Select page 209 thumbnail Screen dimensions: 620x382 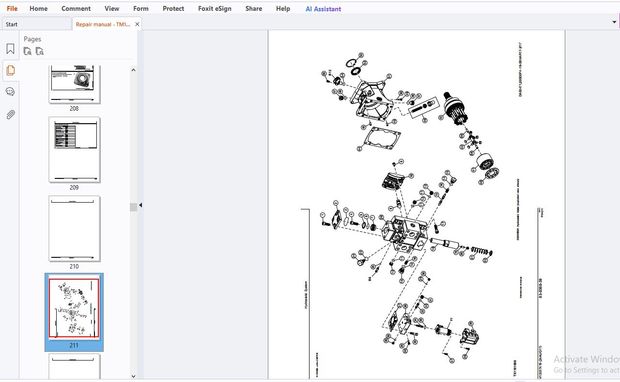(74, 149)
